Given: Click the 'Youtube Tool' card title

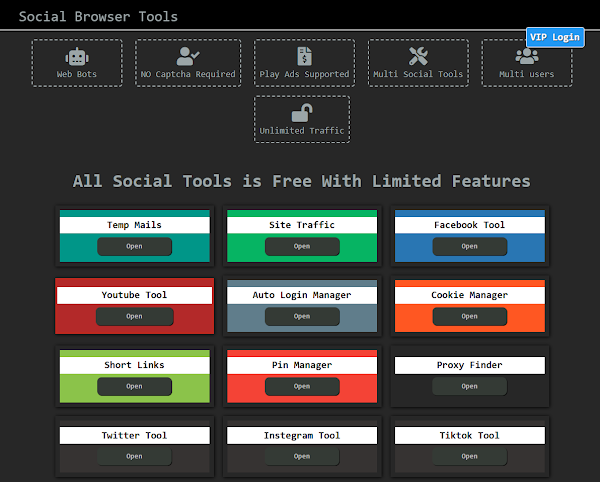Looking at the screenshot, I should coord(134,295).
